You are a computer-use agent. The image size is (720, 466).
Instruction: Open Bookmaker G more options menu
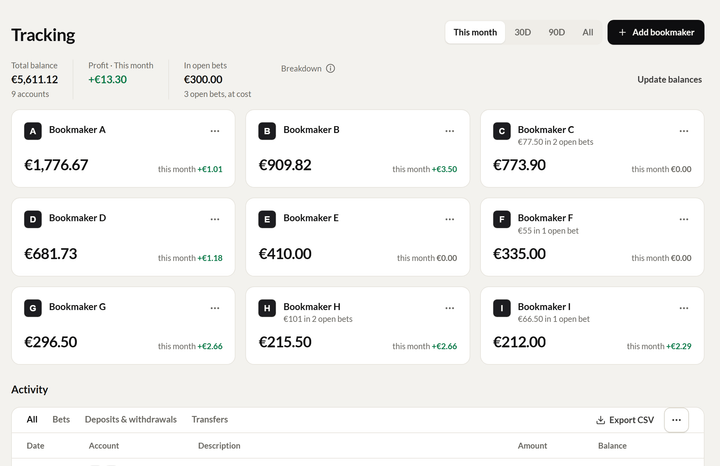(x=215, y=308)
